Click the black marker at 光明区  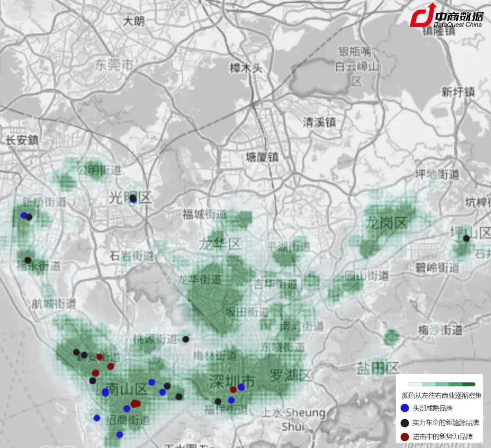(133, 198)
